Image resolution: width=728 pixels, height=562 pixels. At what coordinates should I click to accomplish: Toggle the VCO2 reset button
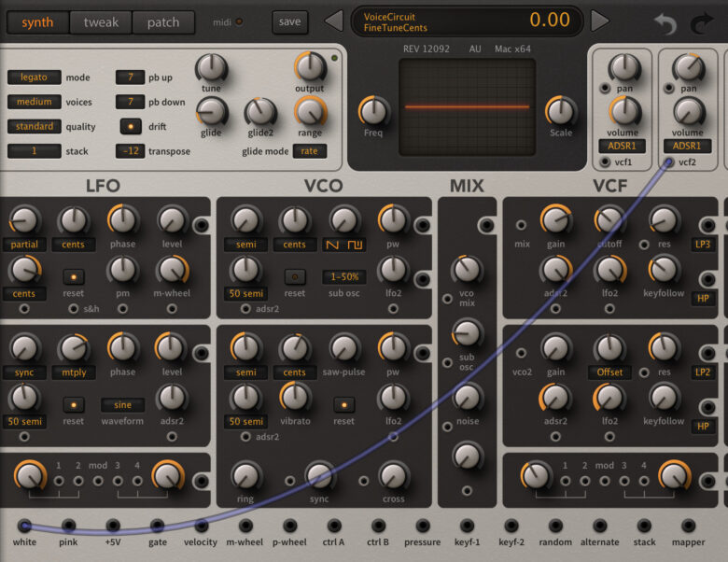coord(344,405)
